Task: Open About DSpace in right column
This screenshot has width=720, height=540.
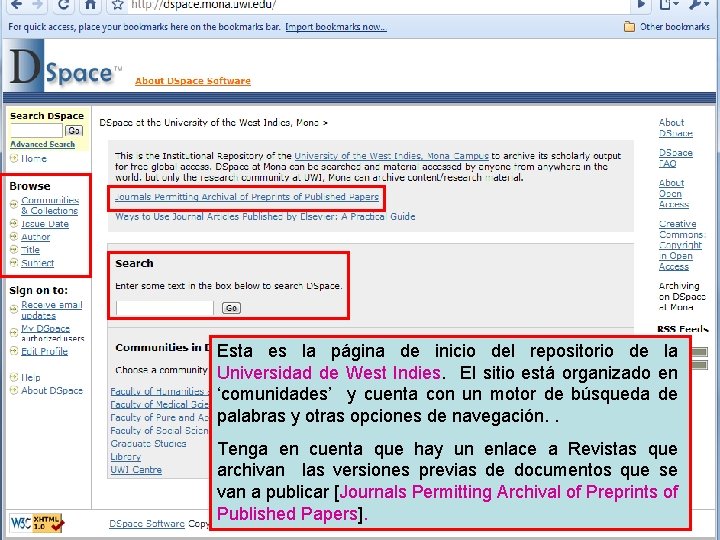Action: 675,128
